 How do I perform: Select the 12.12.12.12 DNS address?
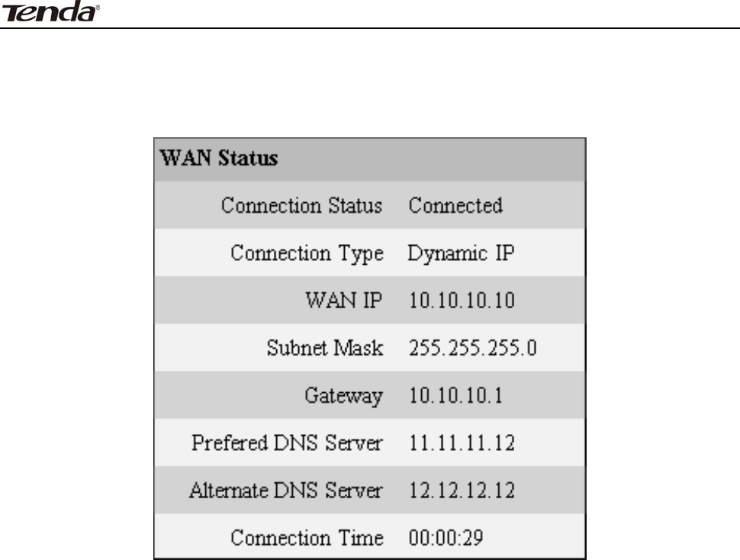(462, 491)
